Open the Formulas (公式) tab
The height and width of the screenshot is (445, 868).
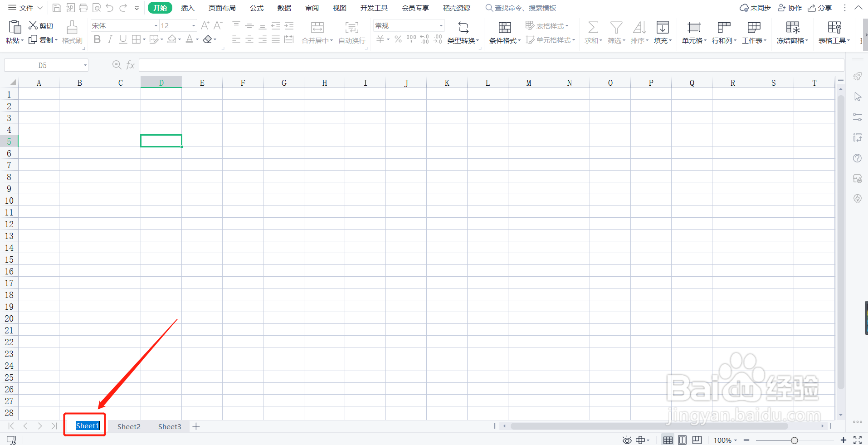[257, 8]
